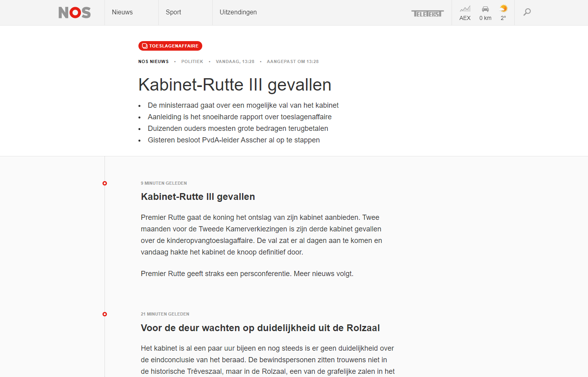Open AEX stock market chart icon
This screenshot has width=588, height=377.
pyautogui.click(x=465, y=9)
